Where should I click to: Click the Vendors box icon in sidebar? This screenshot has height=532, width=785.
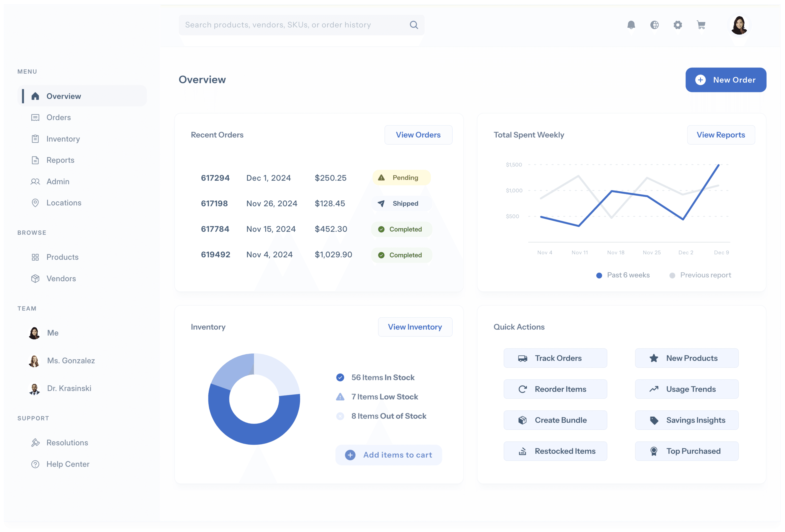click(35, 278)
